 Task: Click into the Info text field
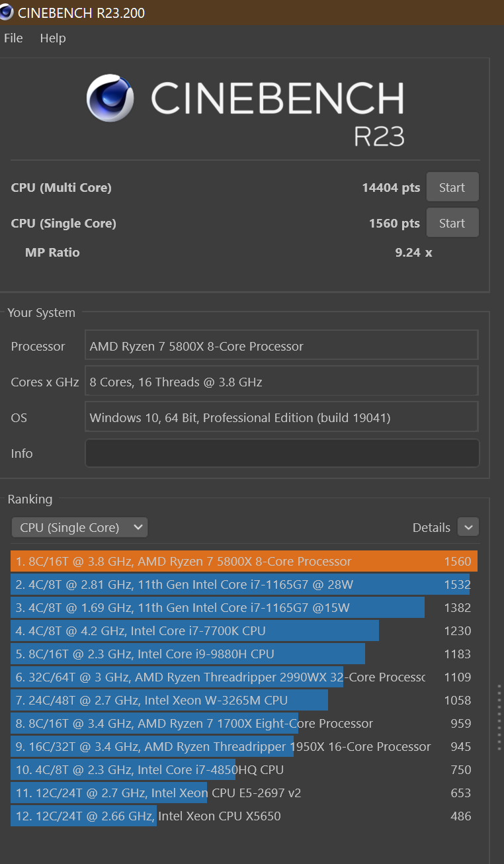click(x=282, y=453)
